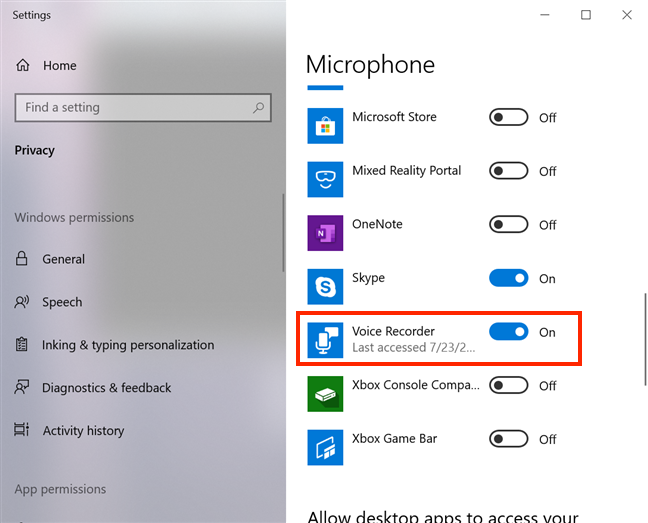The height and width of the screenshot is (523, 648).
Task: Focus the Find a setting box
Action: [143, 108]
